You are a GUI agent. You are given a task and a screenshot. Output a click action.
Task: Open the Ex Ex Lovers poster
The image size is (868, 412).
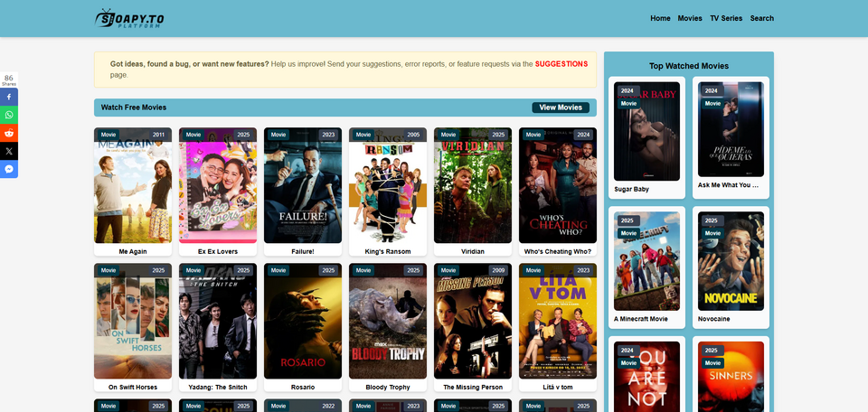218,185
